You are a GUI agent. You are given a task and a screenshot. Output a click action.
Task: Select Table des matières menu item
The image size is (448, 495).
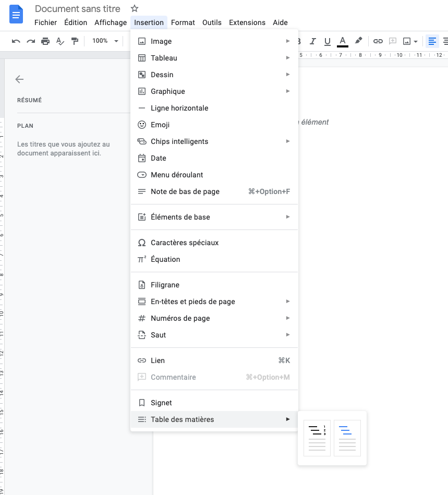click(x=214, y=419)
